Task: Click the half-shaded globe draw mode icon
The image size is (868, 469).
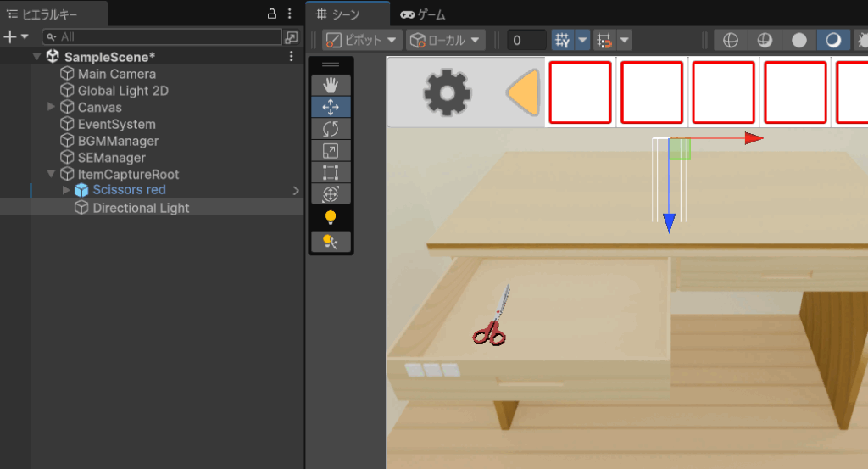Action: (765, 41)
